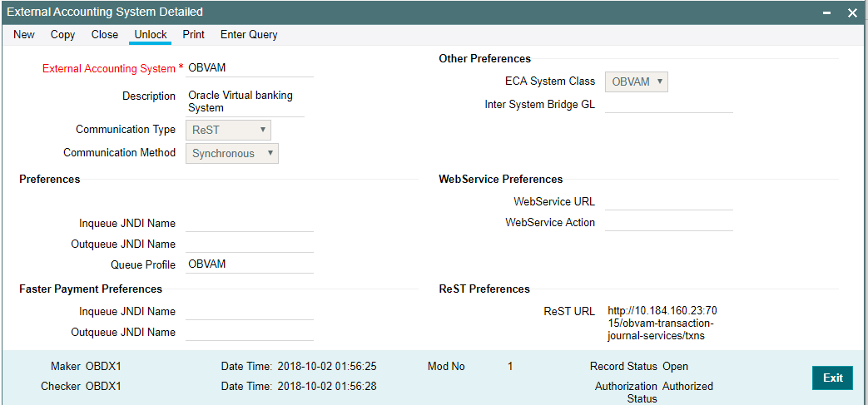Click the Preferences Inqueue JNDI Name field

pyautogui.click(x=250, y=223)
